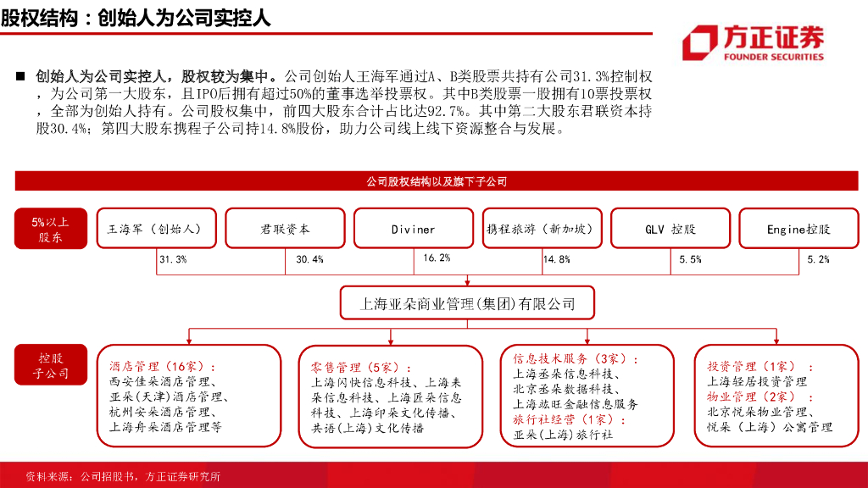Viewport: 868px width, 488px height.
Task: Select the 上海亚朵商业管理(集团)有限公司 box
Action: pyautogui.click(x=467, y=303)
